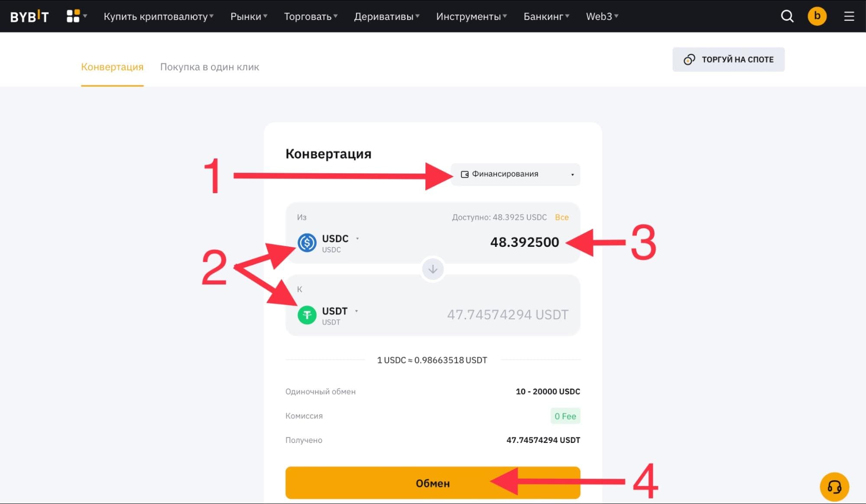Click the Конвертация card heading
This screenshot has width=866, height=504.
click(328, 154)
